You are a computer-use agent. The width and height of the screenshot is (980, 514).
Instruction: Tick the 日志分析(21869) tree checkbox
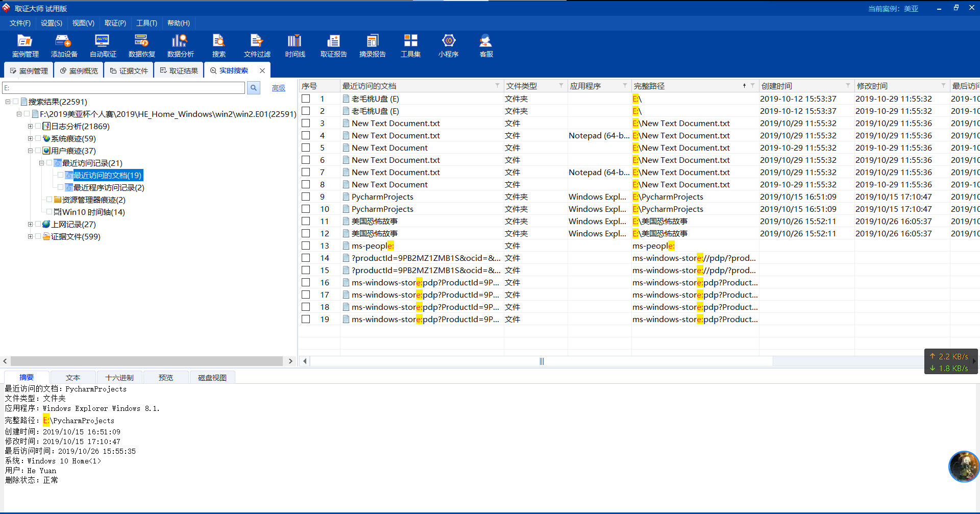(38, 126)
